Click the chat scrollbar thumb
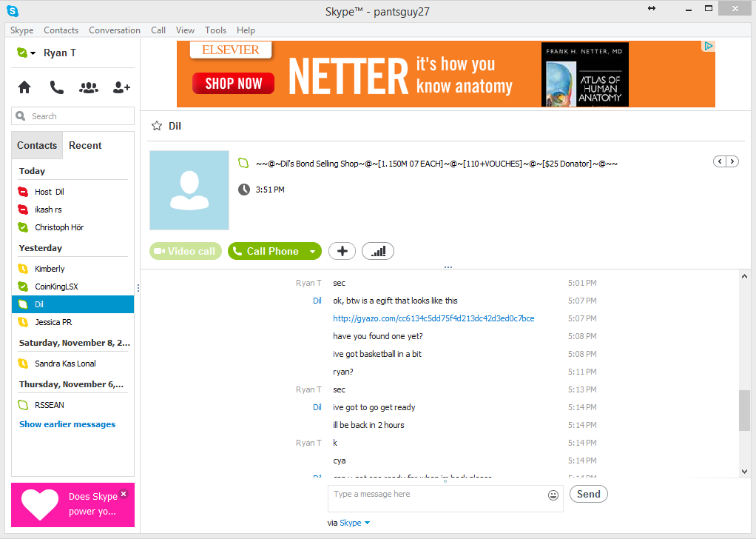Viewport: 756px width, 539px height. [744, 410]
